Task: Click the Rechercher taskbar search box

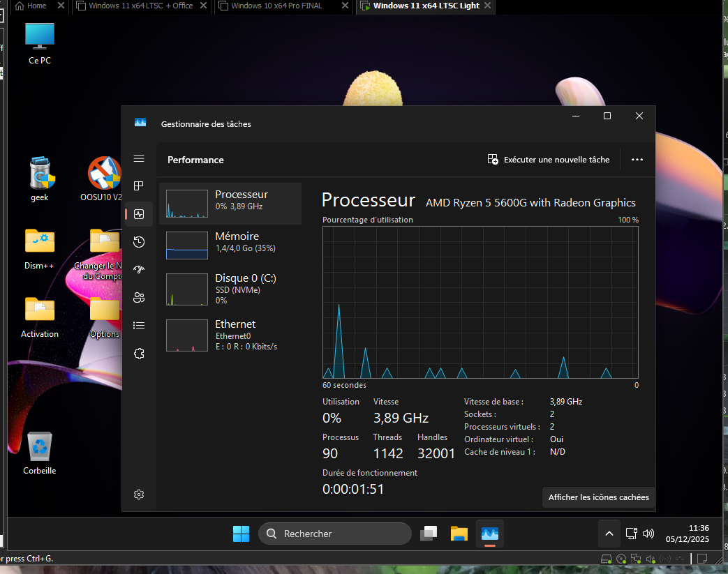Action: pyautogui.click(x=335, y=534)
